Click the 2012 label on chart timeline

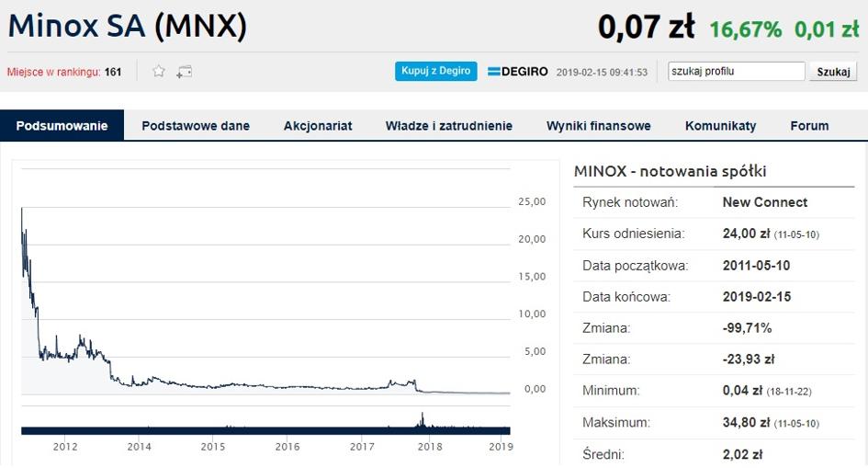click(64, 447)
